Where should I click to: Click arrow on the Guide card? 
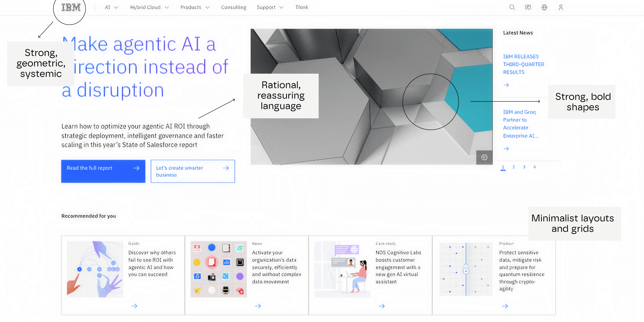tap(134, 306)
